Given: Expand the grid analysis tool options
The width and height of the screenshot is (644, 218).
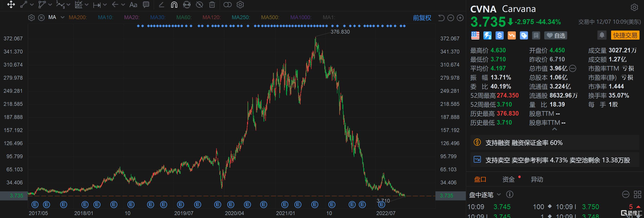Looking at the screenshot, I should coord(86,5).
